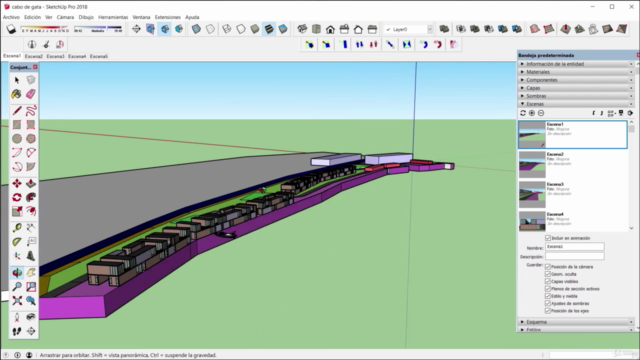The image size is (640, 360).
Task: Expand the Esquema panel
Action: coord(576,322)
